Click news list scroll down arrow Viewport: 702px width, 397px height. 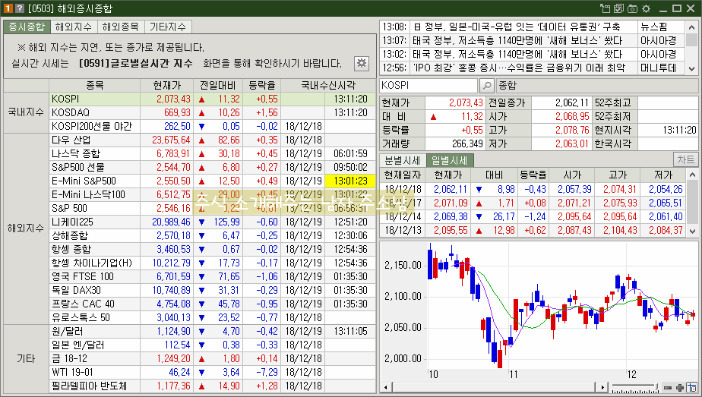point(692,68)
